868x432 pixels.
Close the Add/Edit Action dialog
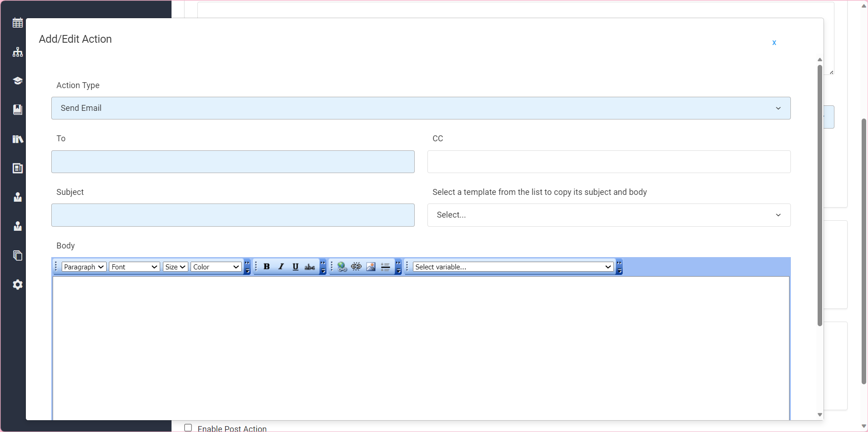click(774, 42)
